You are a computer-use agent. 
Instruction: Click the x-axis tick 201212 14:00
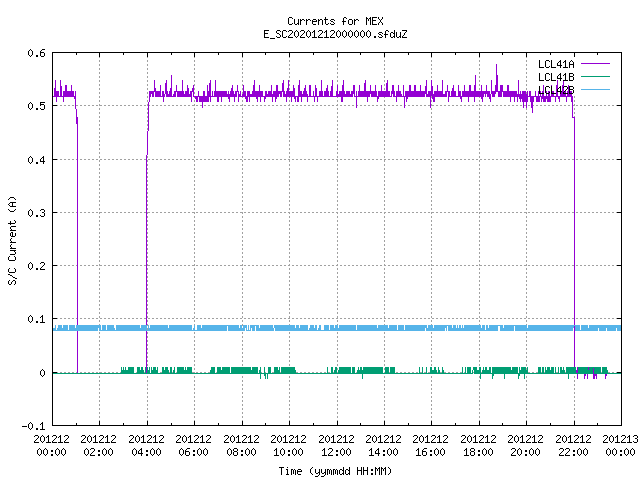[383, 445]
